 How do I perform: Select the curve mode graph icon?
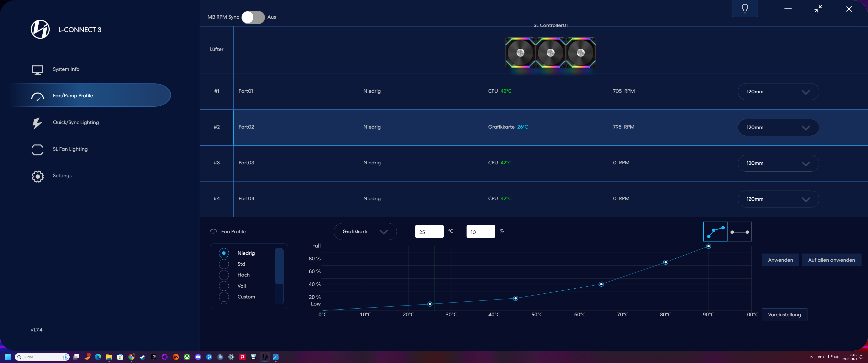(x=715, y=232)
